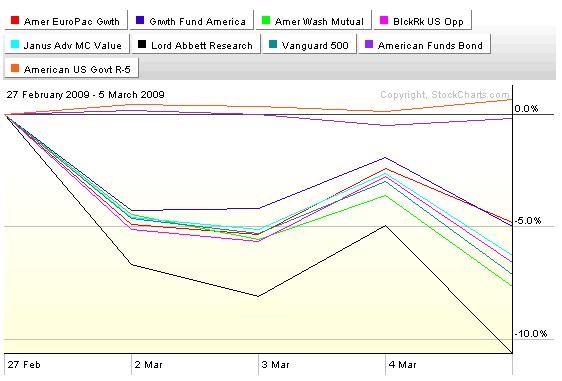Click the teal swatch for Vanguard 500
This screenshot has height=381, width=562.
273,44
